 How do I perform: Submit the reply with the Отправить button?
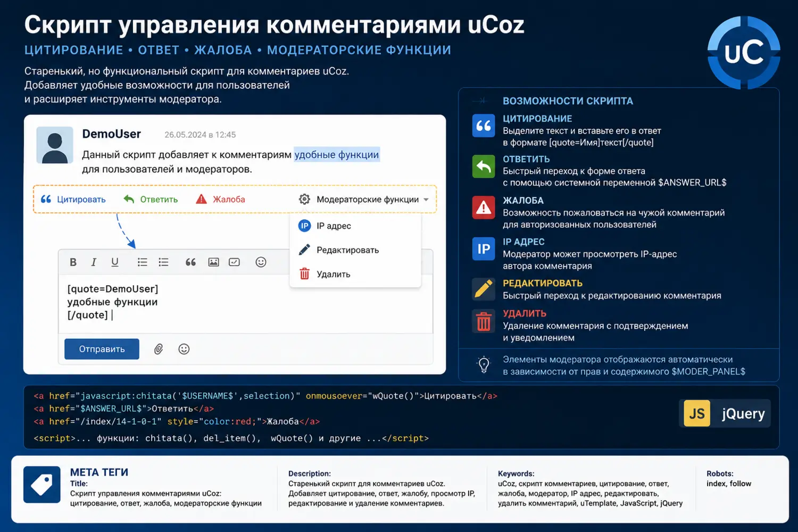(x=102, y=349)
